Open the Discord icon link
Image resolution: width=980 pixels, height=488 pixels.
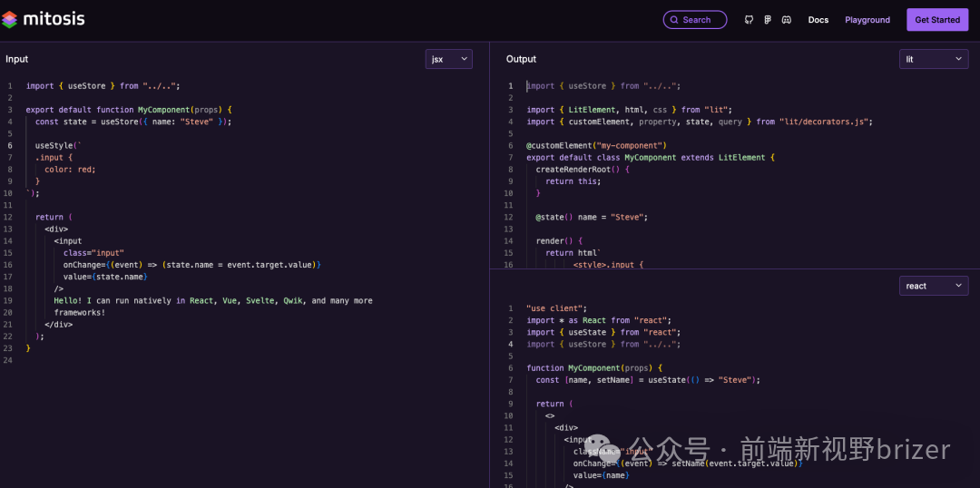(x=786, y=20)
